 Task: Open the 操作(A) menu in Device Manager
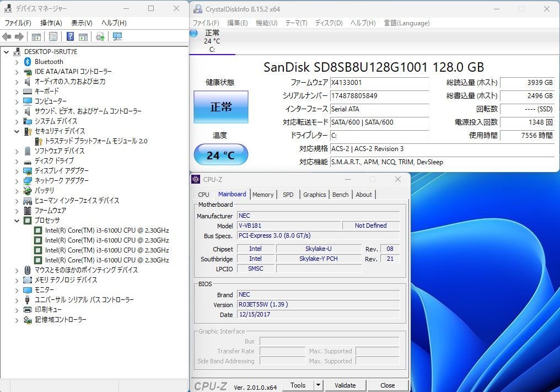point(51,23)
